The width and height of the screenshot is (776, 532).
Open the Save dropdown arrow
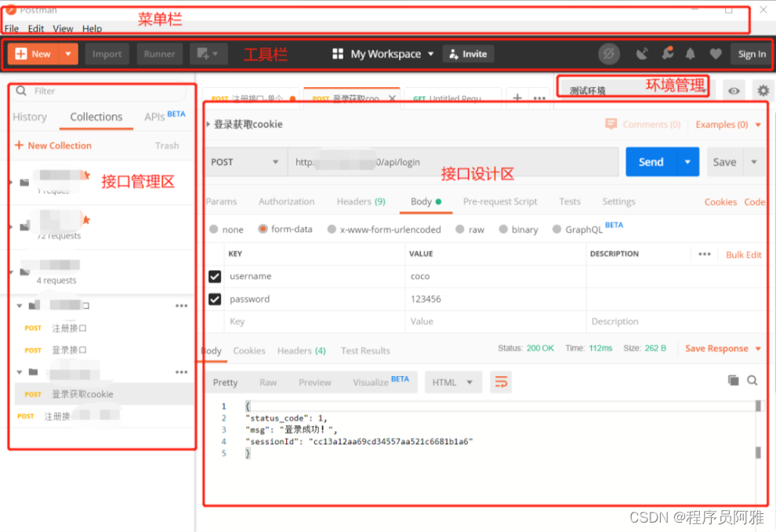(x=754, y=162)
